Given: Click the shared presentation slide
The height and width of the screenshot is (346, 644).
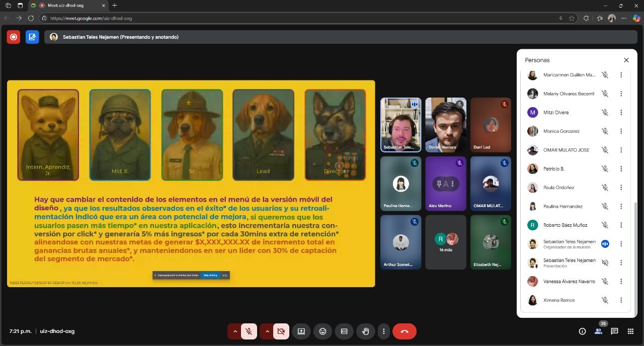Looking at the screenshot, I should 191,184.
